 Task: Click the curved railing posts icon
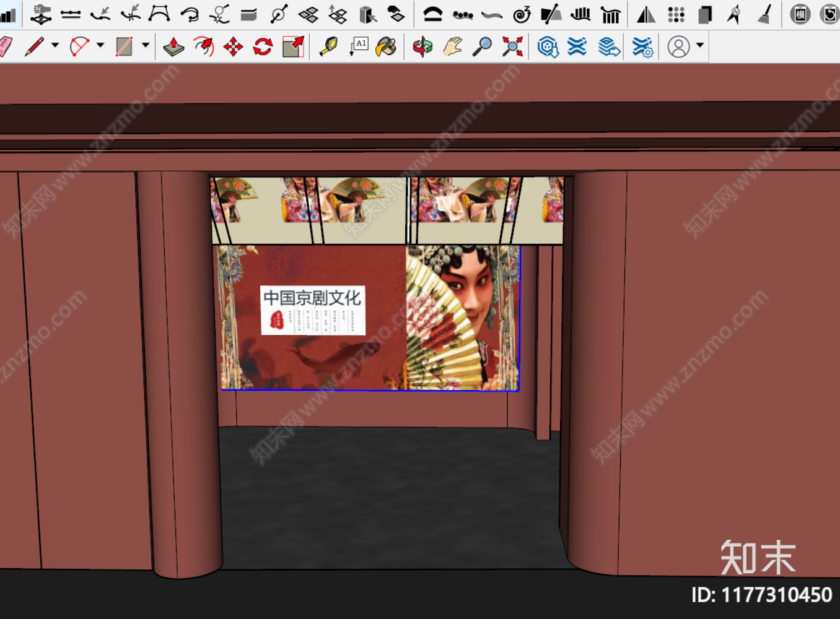580,14
